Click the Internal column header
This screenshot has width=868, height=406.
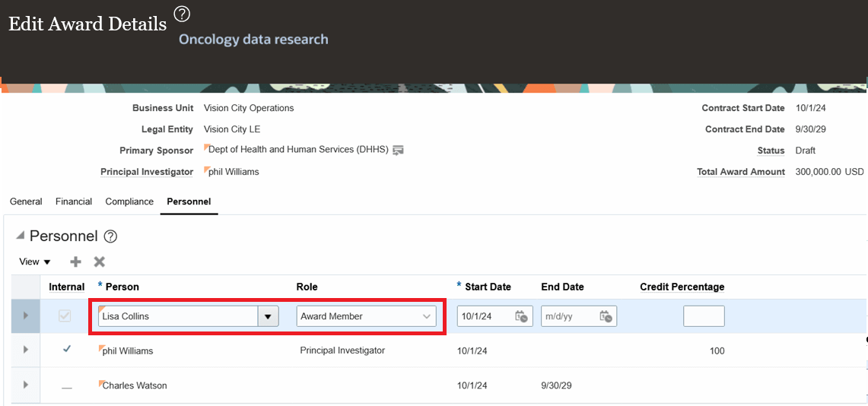(66, 287)
